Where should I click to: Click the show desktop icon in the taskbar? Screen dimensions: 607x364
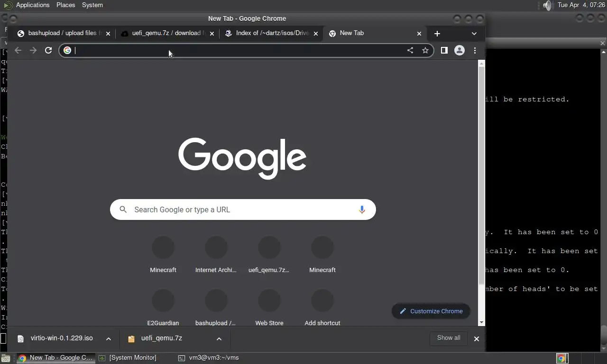(x=5, y=358)
